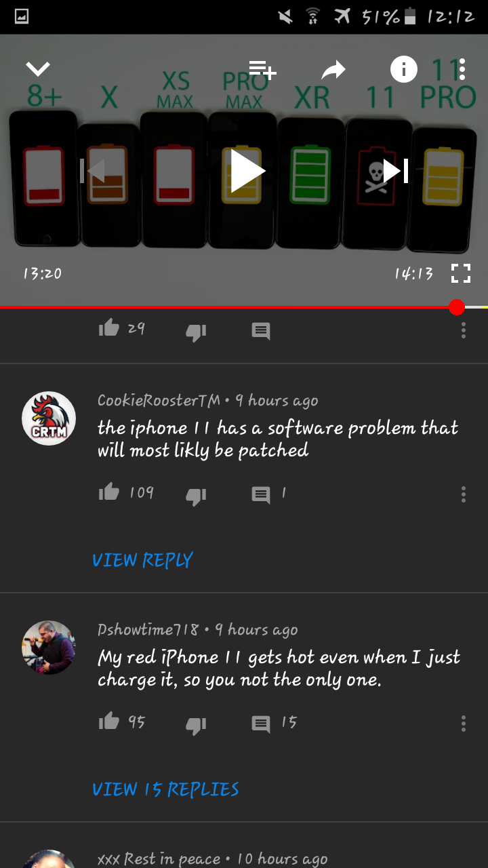Viewport: 488px width, 868px height.
Task: Play the video
Action: pyautogui.click(x=247, y=171)
